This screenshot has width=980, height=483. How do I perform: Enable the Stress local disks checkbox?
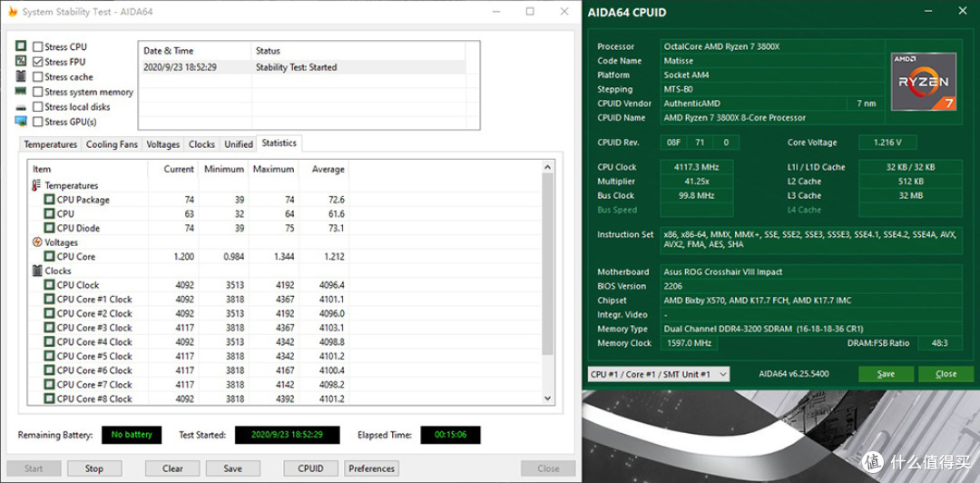pyautogui.click(x=38, y=107)
